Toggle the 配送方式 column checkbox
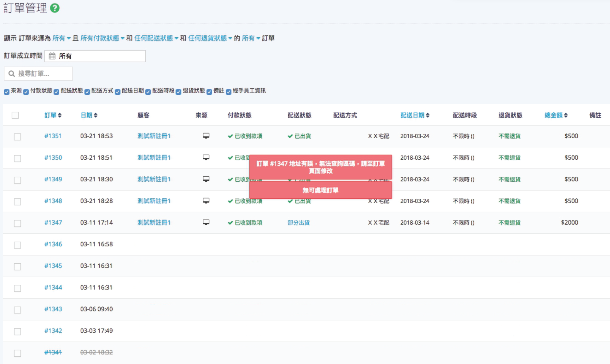The image size is (610, 364). (87, 92)
